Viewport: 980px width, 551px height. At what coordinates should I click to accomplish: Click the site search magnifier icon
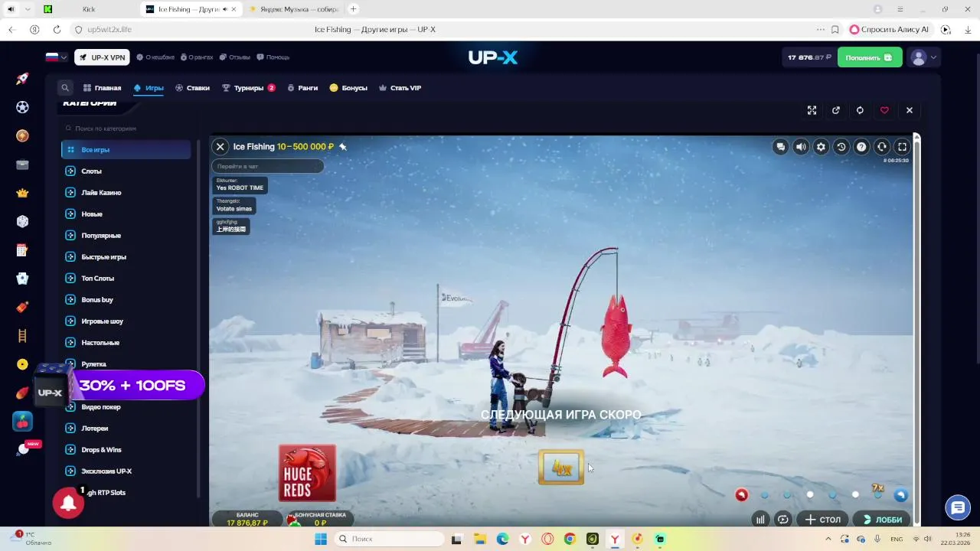point(65,88)
